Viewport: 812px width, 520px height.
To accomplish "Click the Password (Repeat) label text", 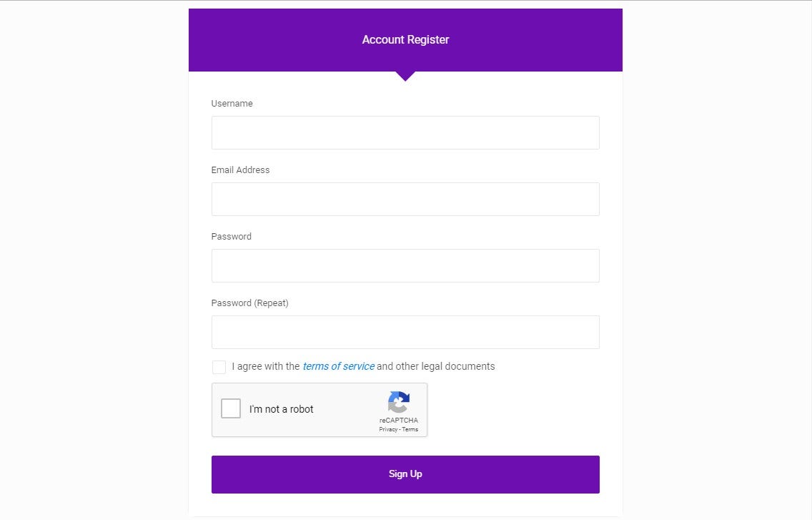I will point(249,303).
